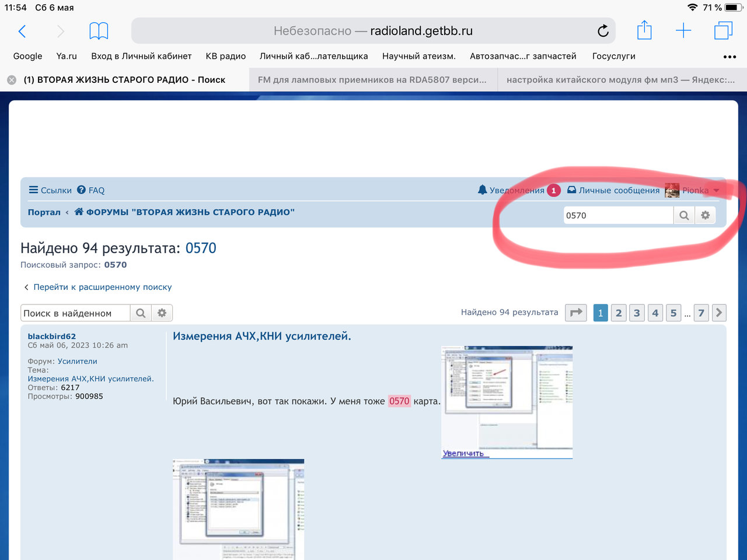This screenshot has height=560, width=747.
Task: Click the jump-to-page arrow icon
Action: pos(576,313)
